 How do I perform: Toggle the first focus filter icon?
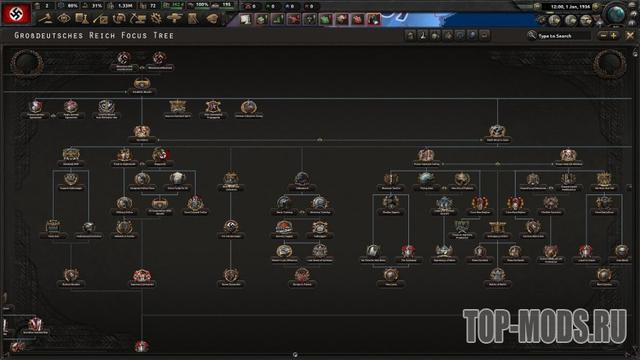(411, 36)
